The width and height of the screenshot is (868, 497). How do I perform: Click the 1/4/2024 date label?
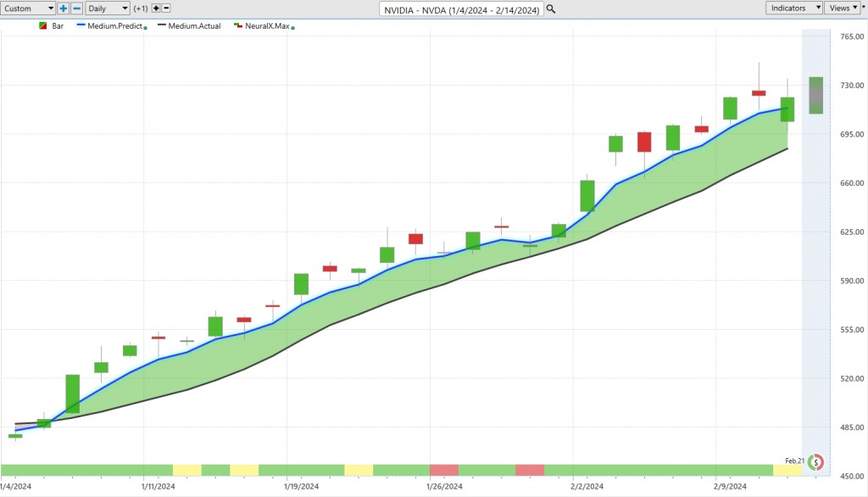point(15,487)
